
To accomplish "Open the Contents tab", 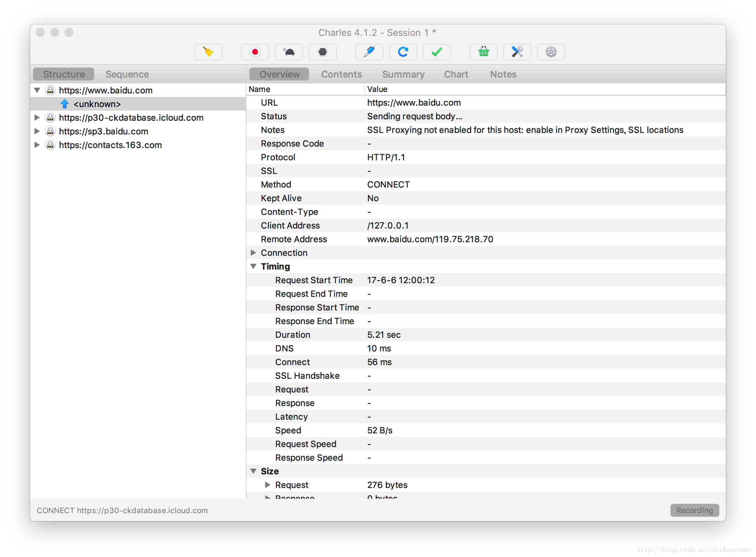I will click(x=341, y=74).
